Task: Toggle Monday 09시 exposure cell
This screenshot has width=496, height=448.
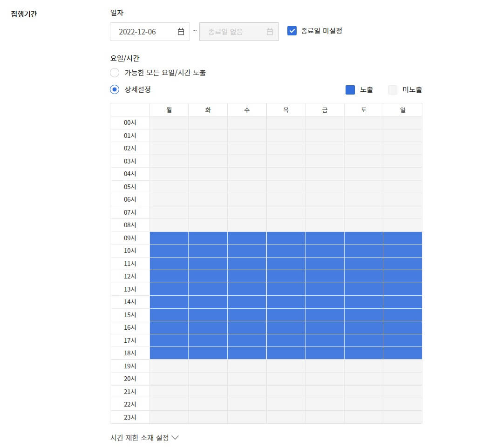Action: 169,238
